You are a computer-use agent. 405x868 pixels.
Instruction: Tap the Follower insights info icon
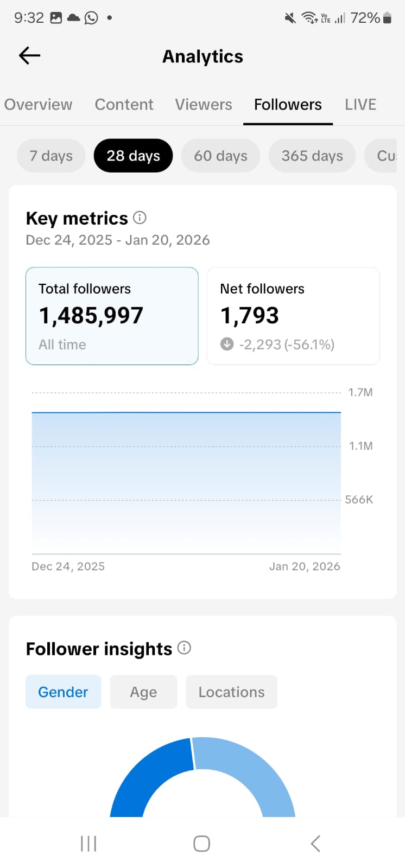[184, 648]
